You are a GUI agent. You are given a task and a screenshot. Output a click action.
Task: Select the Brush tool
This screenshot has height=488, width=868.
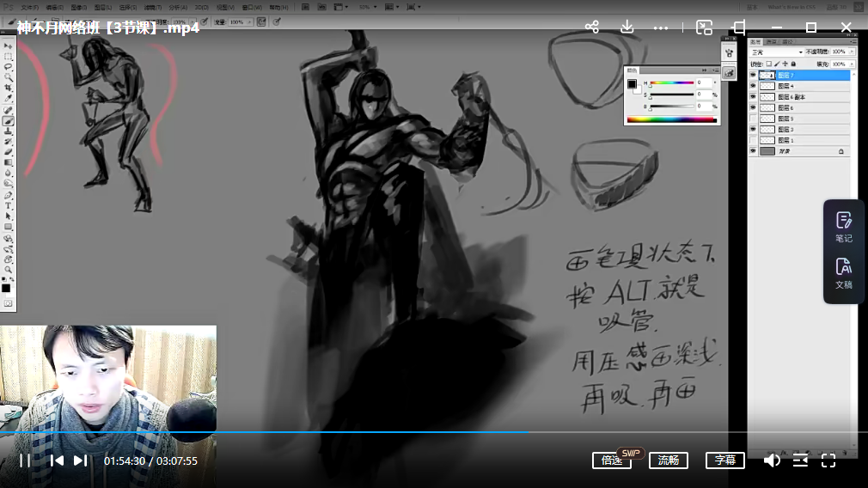(x=8, y=121)
